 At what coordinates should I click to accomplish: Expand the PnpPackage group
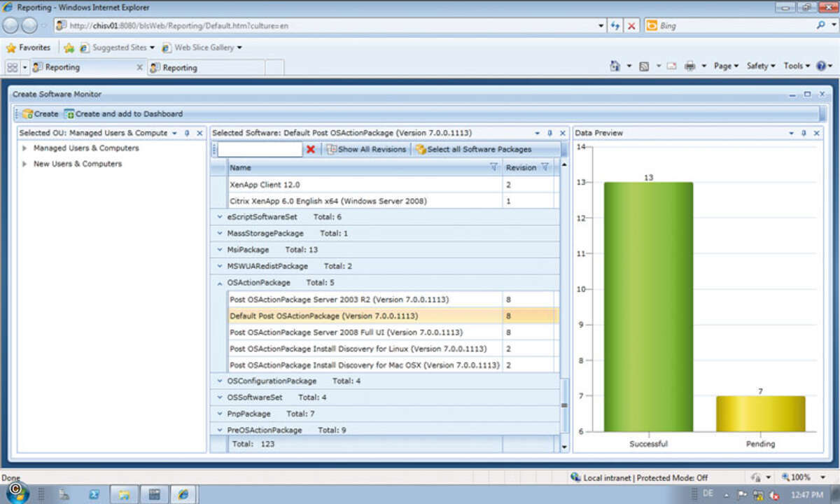[220, 414]
